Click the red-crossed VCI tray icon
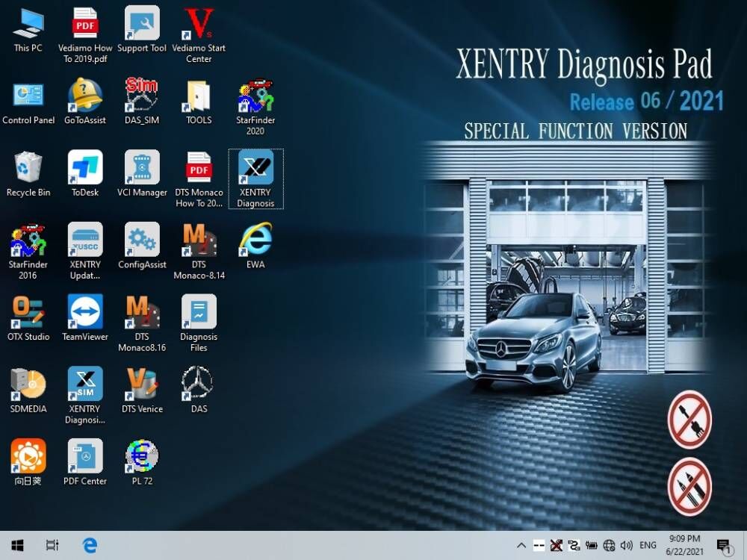 coord(556,546)
